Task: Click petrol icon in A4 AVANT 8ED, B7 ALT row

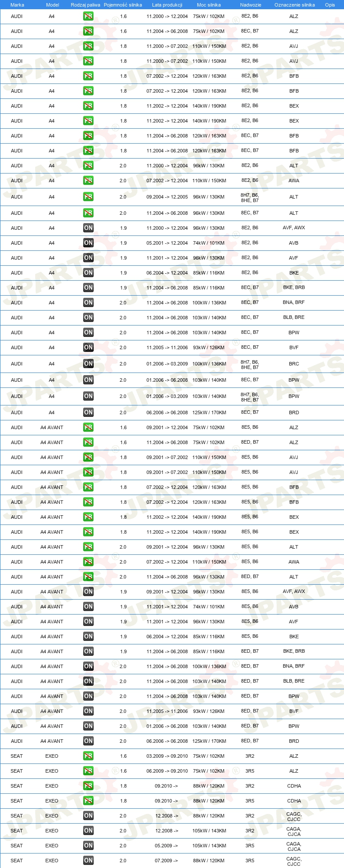Action: click(88, 577)
